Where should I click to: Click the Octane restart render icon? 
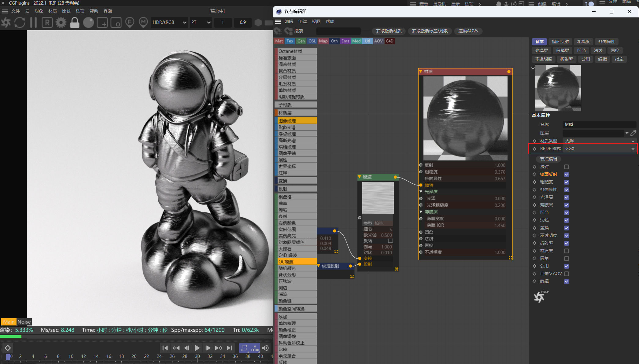6,22
